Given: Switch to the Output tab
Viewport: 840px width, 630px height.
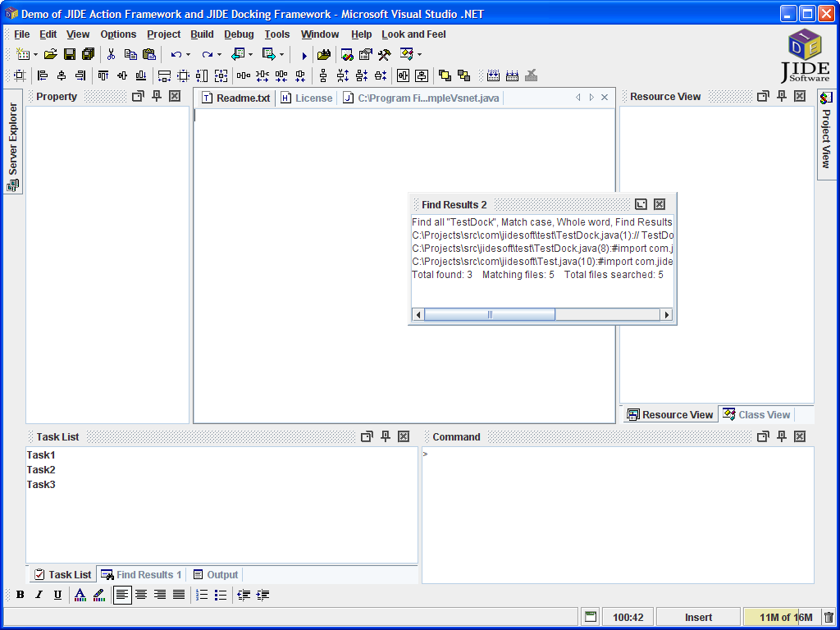Looking at the screenshot, I should pos(216,575).
